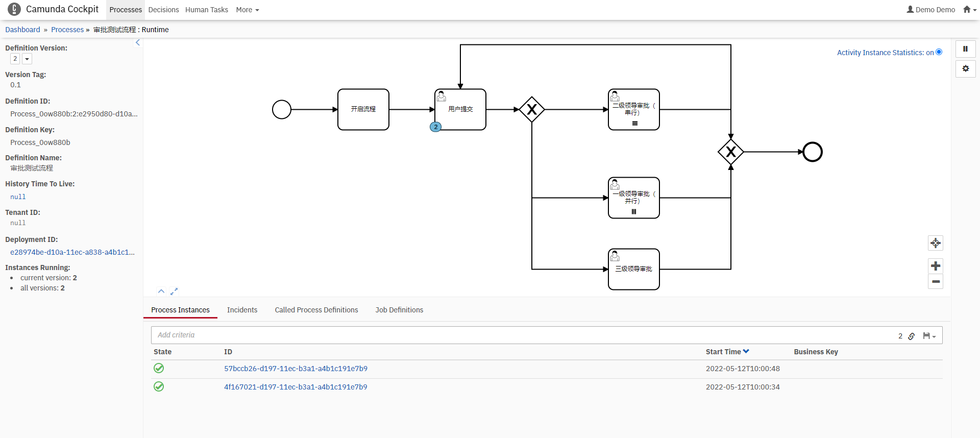Click the start time 2022-05-12T10:00:34
Viewport: 980px width, 438px height.
point(743,387)
